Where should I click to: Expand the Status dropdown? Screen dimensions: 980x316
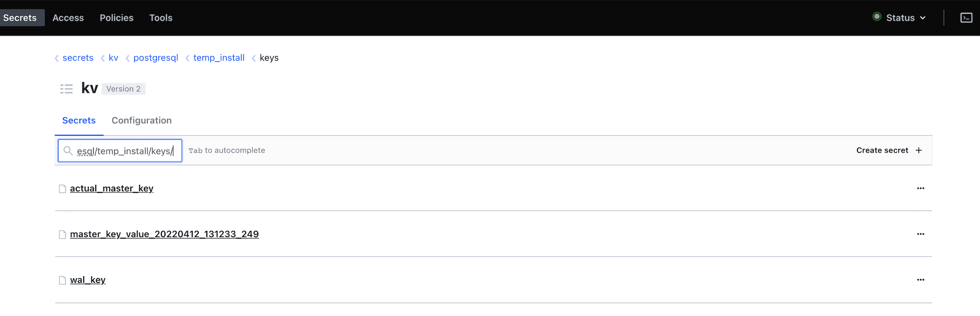click(905, 18)
